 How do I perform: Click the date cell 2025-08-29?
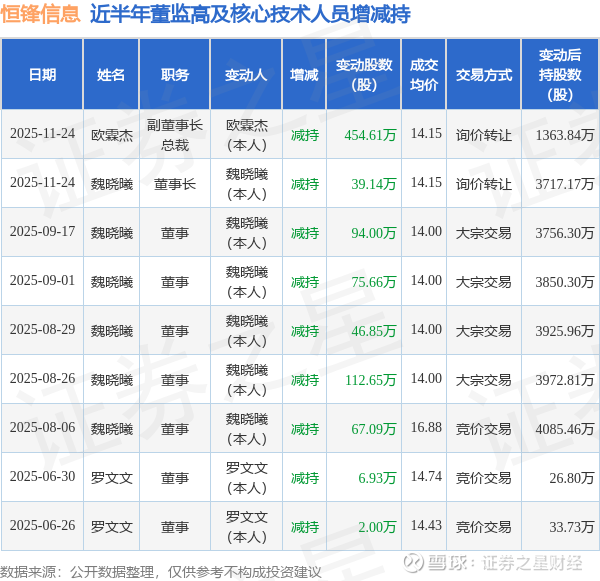click(42, 330)
